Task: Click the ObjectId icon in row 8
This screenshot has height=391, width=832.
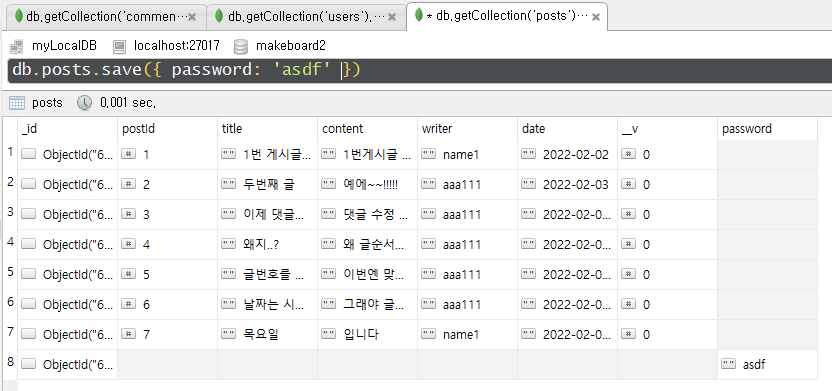Action: 29,364
